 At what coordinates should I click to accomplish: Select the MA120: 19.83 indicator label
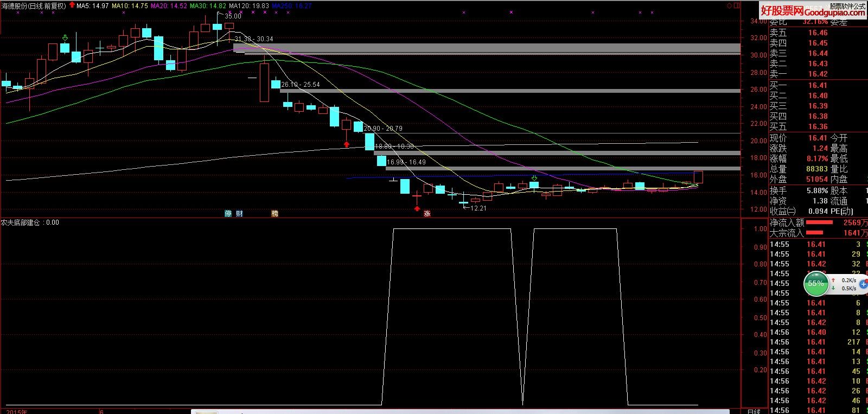249,6
